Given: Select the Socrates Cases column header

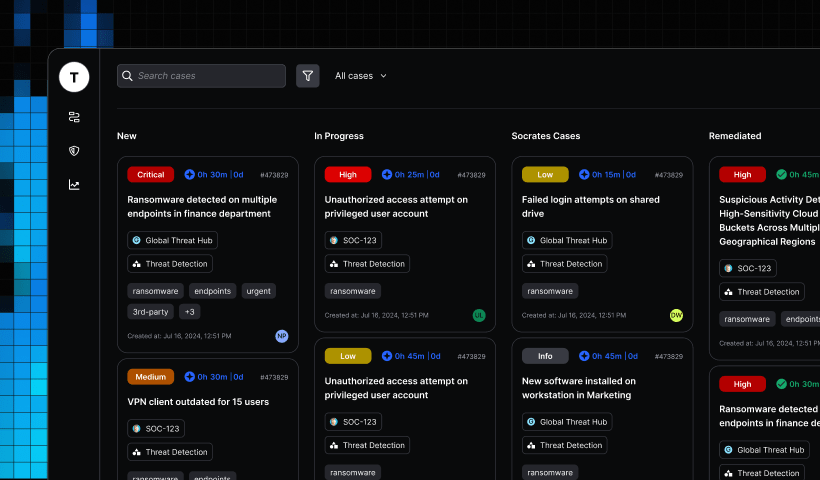Looking at the screenshot, I should pyautogui.click(x=545, y=136).
